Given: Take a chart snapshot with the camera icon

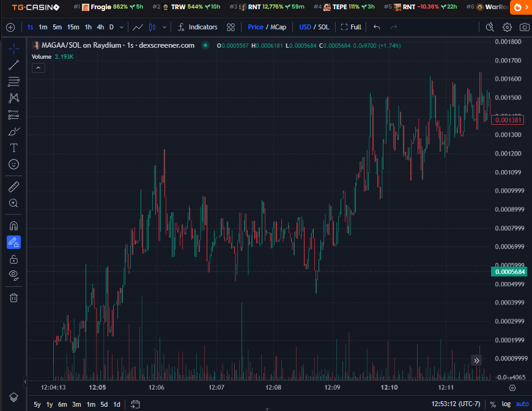Looking at the screenshot, I should tap(524, 27).
